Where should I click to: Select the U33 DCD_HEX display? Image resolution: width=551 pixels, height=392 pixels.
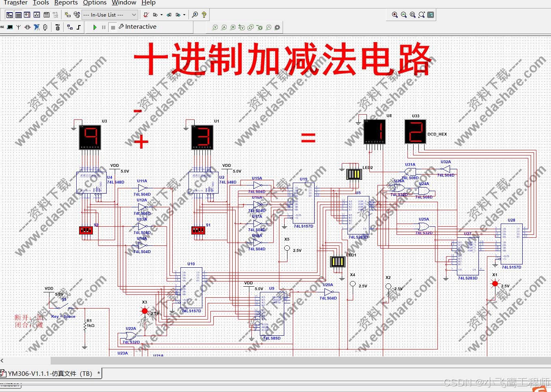(x=416, y=132)
